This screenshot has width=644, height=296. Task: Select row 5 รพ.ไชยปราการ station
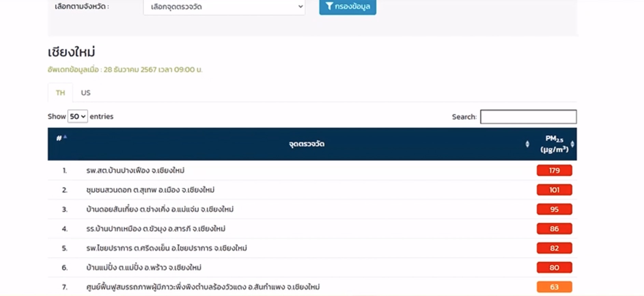167,248
